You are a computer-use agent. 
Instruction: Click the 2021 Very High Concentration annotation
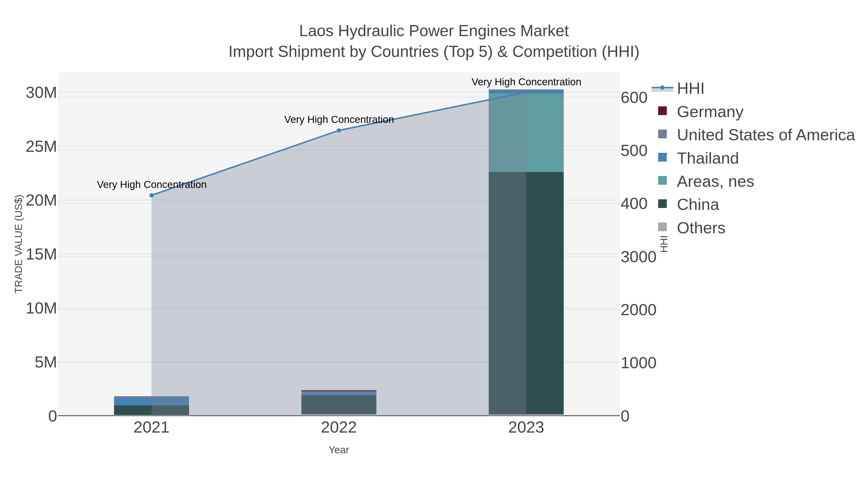[152, 185]
